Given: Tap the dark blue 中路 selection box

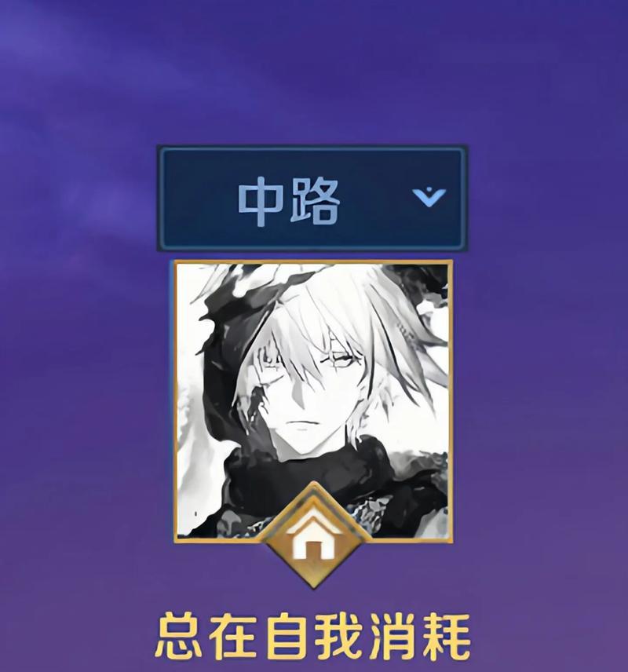Looking at the screenshot, I should pyautogui.click(x=312, y=198).
